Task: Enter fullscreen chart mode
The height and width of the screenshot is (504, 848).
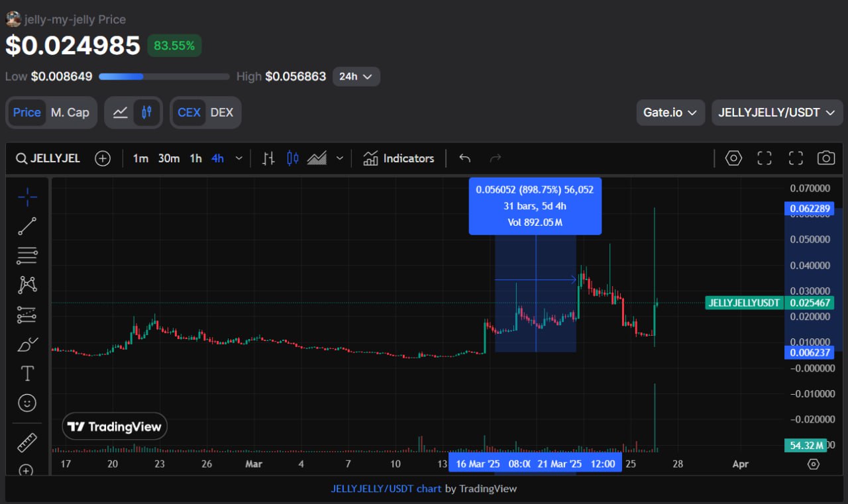Action: pos(796,158)
